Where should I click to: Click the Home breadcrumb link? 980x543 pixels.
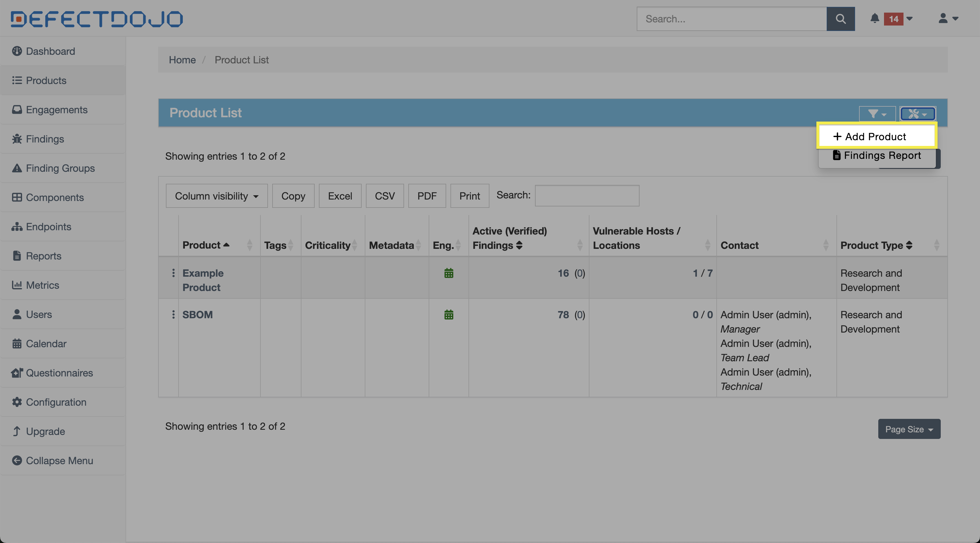point(182,60)
